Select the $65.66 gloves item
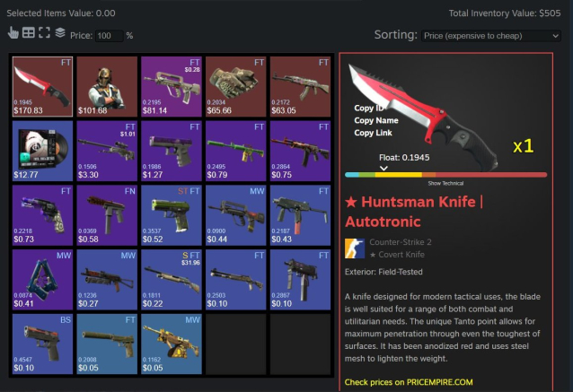573x392 pixels. (235, 86)
